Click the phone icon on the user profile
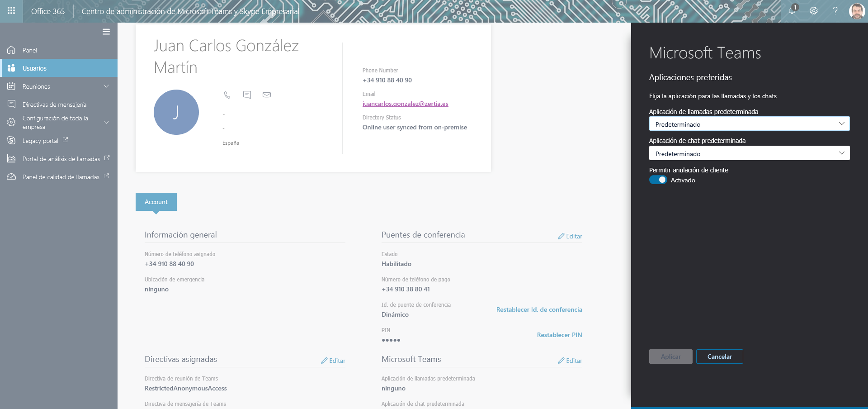Screen dimensions: 868x409 tap(226, 95)
